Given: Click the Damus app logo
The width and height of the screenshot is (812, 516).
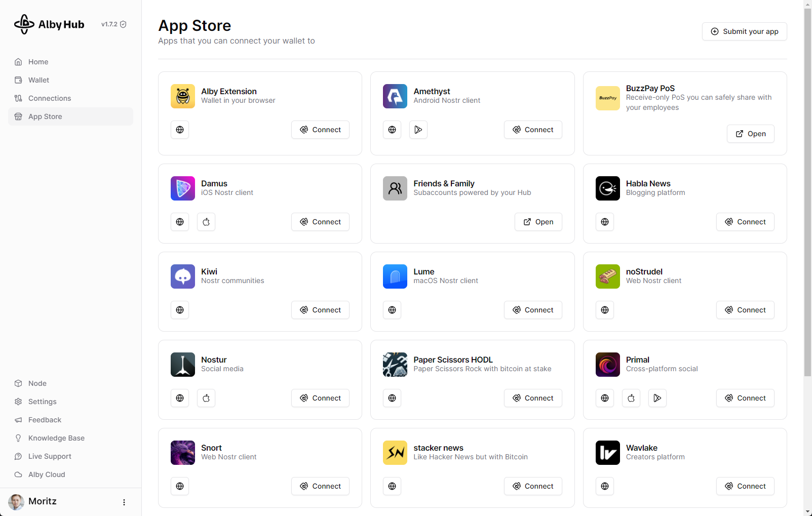Looking at the screenshot, I should (183, 188).
